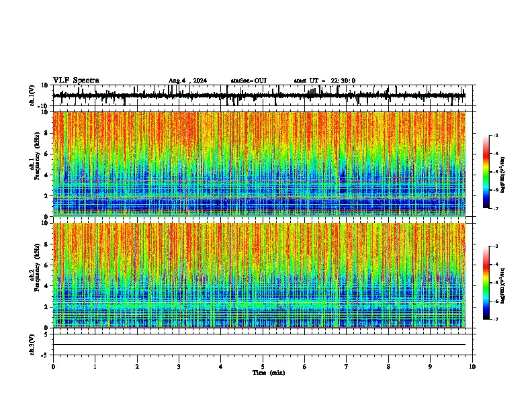Click the "-7" label on ch.2 colorbar
Viewport: 532px width, 411px height.
point(495,319)
